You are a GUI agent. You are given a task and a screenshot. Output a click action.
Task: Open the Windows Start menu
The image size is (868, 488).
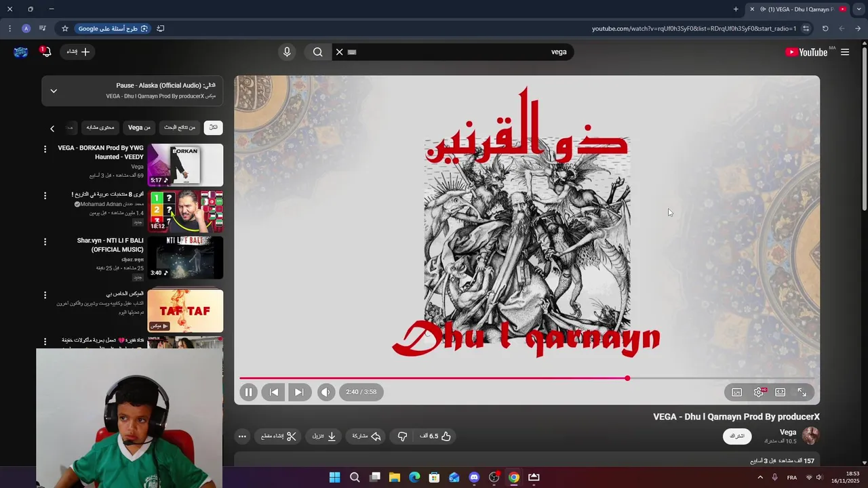pos(334,477)
